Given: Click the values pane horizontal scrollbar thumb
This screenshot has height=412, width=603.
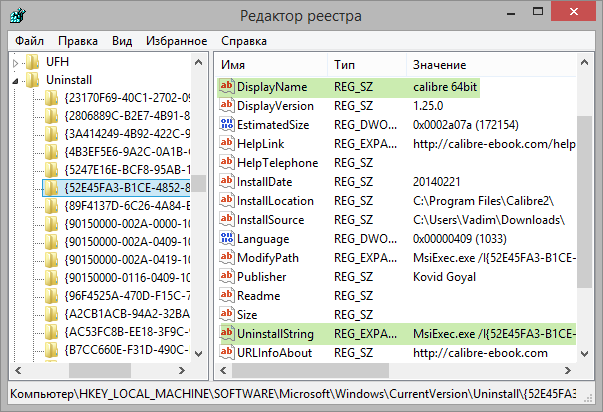Looking at the screenshot, I should (x=310, y=370).
